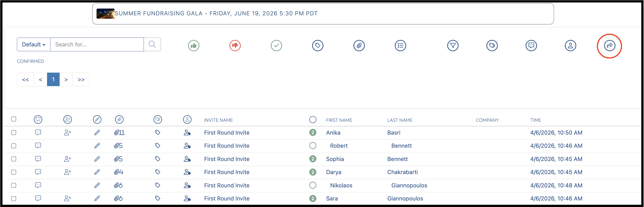Click the bulleted list toolbar icon

click(x=400, y=46)
